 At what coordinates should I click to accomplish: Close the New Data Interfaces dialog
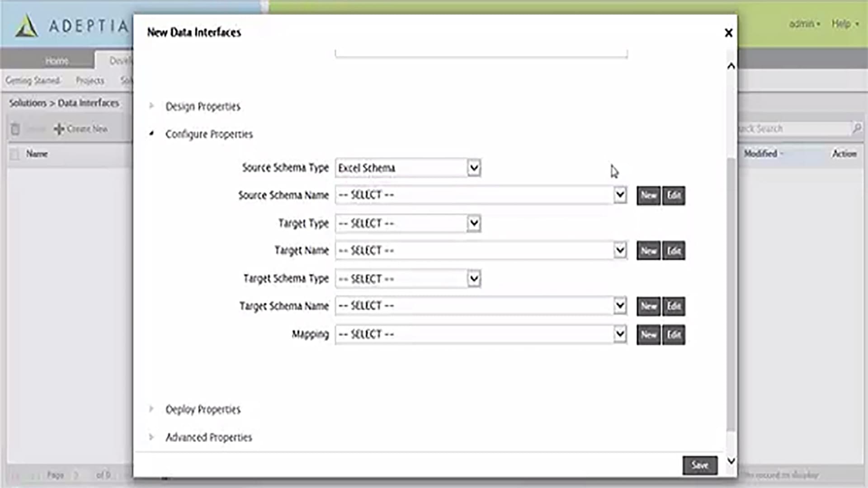coord(728,33)
